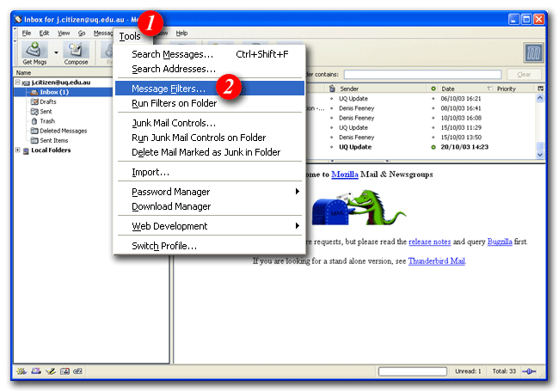Click the online/offline connection icon
This screenshot has width=559, height=392.
point(529,371)
